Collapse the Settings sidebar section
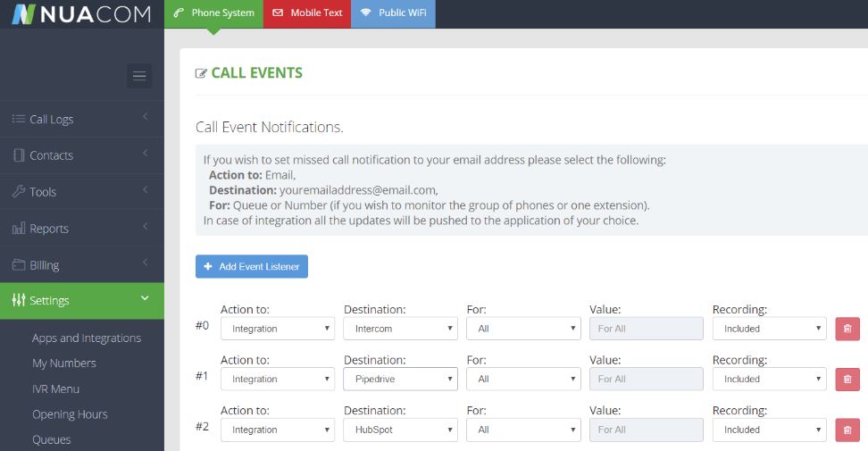The image size is (868, 451). click(82, 301)
